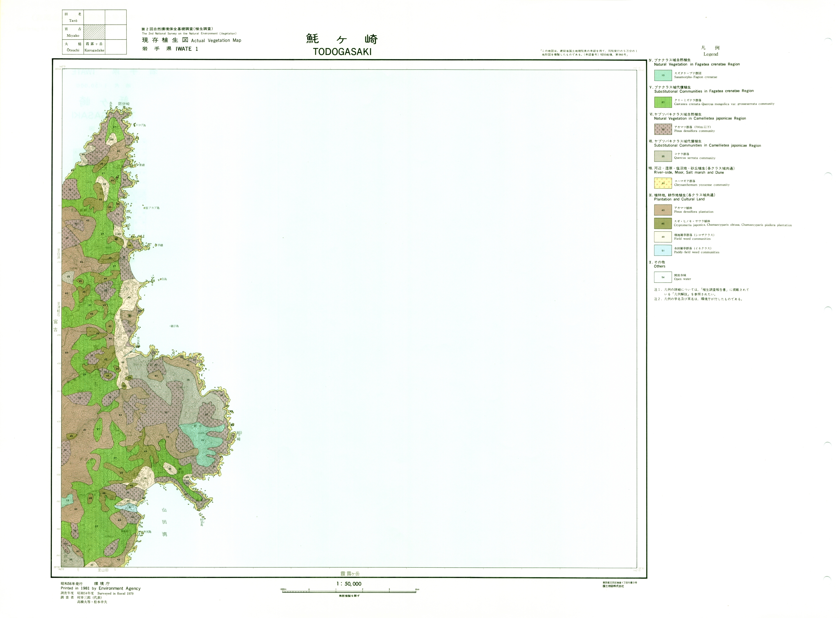The height and width of the screenshot is (618, 840).
Task: Click legend swatch 32 Pinus densiflora community
Action: 663,129
